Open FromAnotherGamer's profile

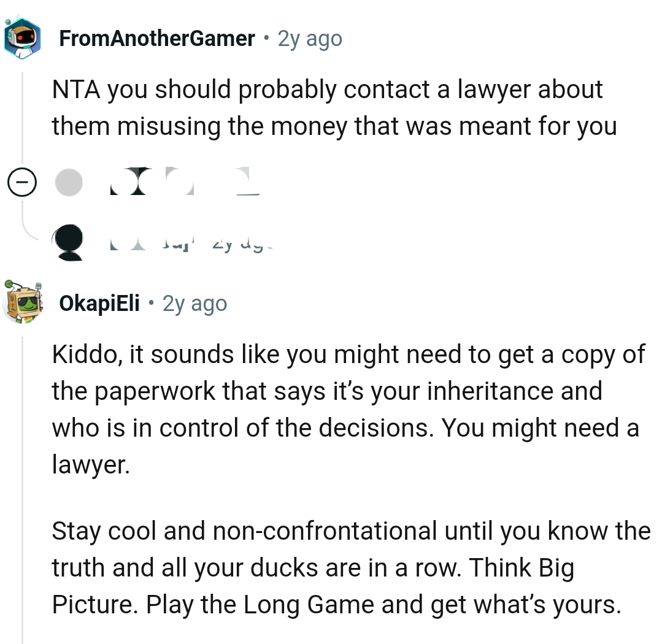coord(156,37)
